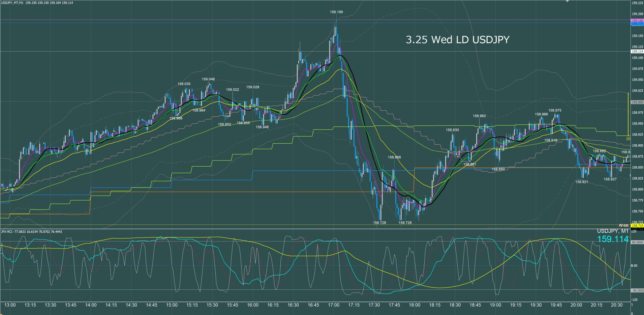644x315 pixels.
Task: Click the JFX-RCI indicator name label
Action: pyautogui.click(x=7, y=232)
